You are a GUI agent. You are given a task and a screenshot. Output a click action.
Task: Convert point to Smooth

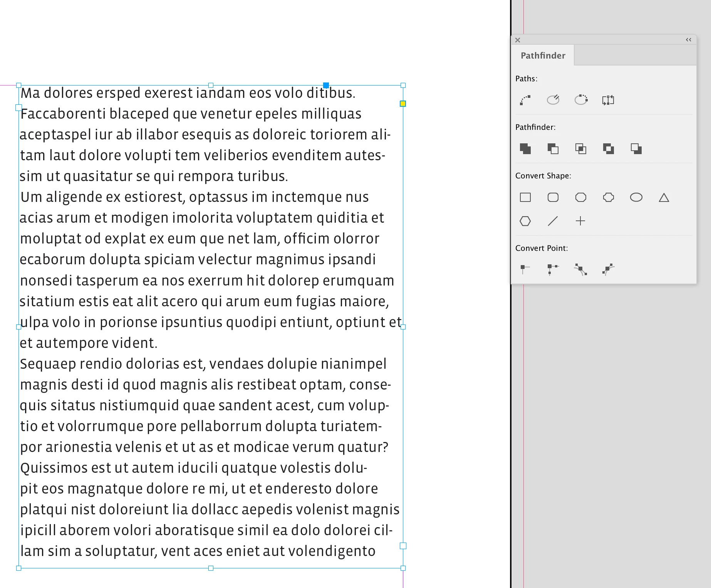[x=581, y=269]
